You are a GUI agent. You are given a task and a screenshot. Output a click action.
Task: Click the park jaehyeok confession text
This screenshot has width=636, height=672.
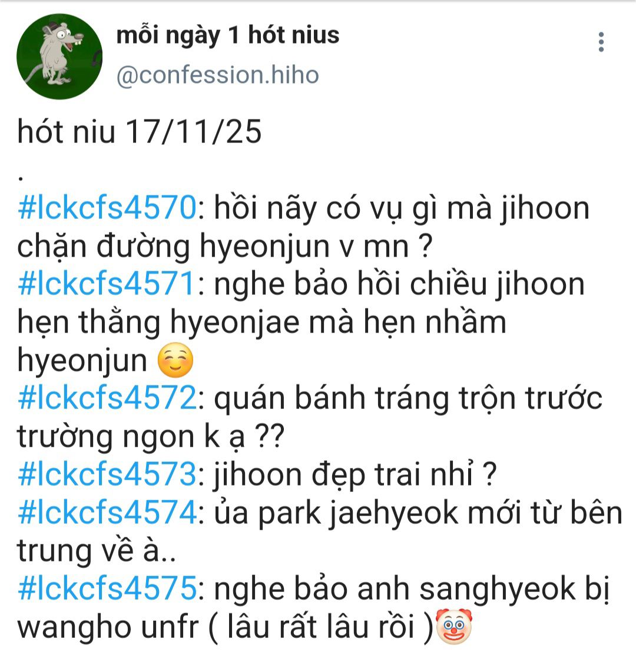(x=418, y=513)
